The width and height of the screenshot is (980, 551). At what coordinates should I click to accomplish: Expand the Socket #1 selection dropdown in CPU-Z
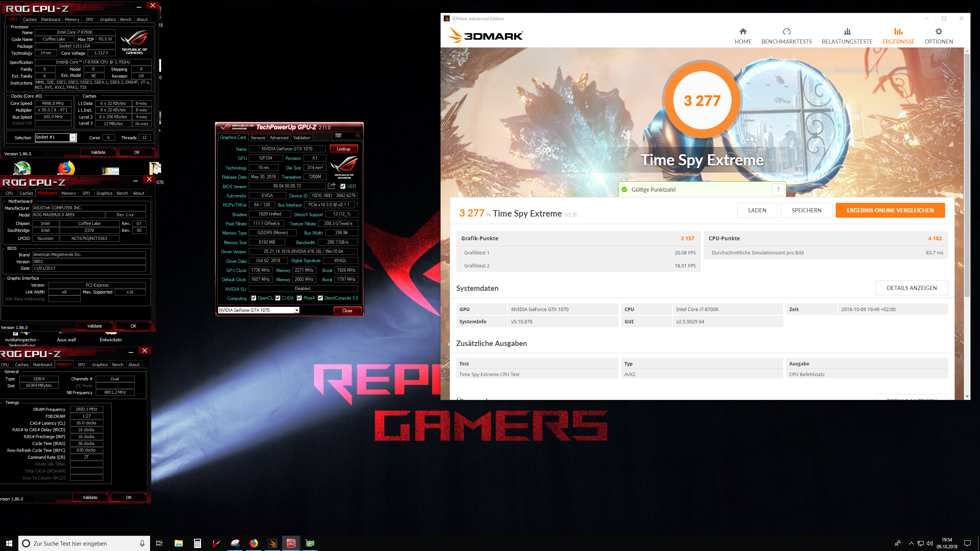[x=73, y=138]
